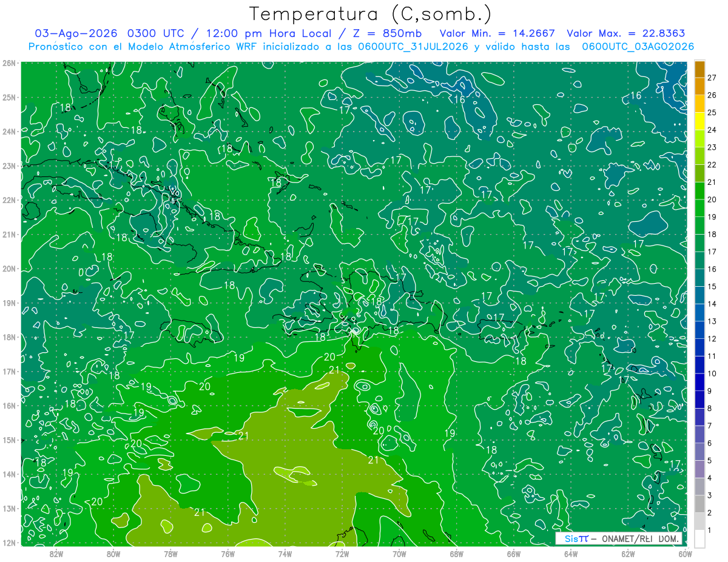Click the color scale label "24"

[712, 130]
